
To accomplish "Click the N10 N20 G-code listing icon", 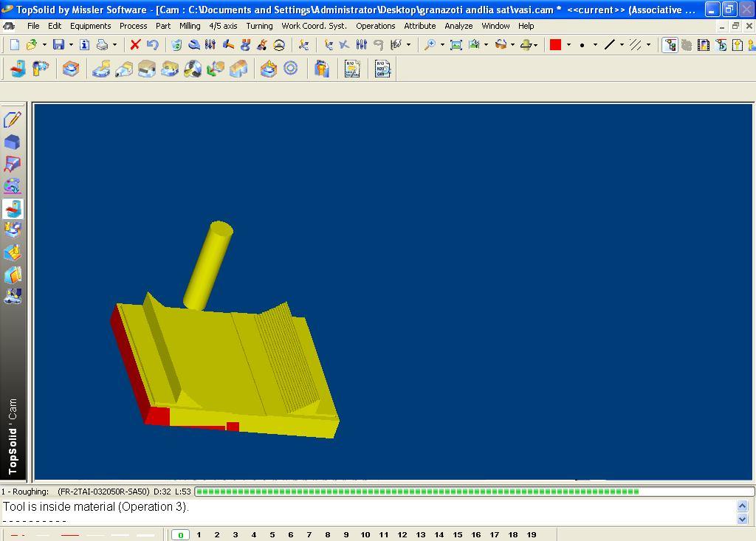I will 382,69.
